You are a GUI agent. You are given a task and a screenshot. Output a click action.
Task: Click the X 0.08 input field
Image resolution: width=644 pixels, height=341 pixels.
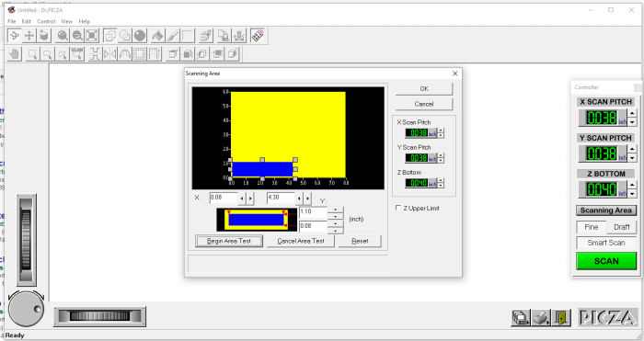pos(224,199)
